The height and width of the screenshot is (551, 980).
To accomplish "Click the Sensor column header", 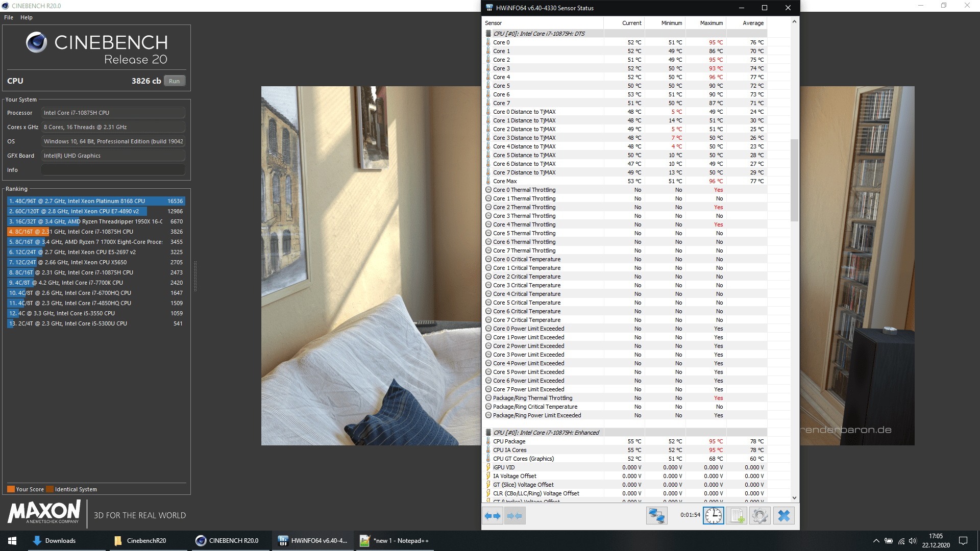I will (543, 23).
